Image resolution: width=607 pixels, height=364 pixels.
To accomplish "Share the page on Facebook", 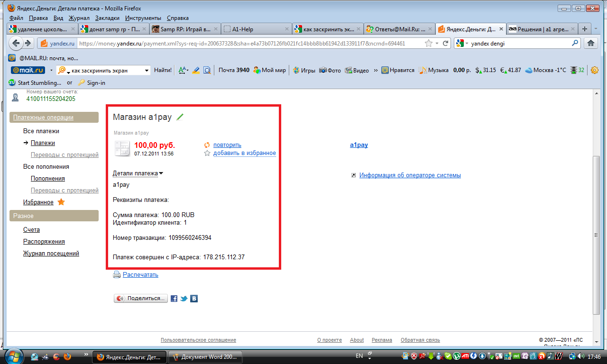I will pyautogui.click(x=174, y=299).
